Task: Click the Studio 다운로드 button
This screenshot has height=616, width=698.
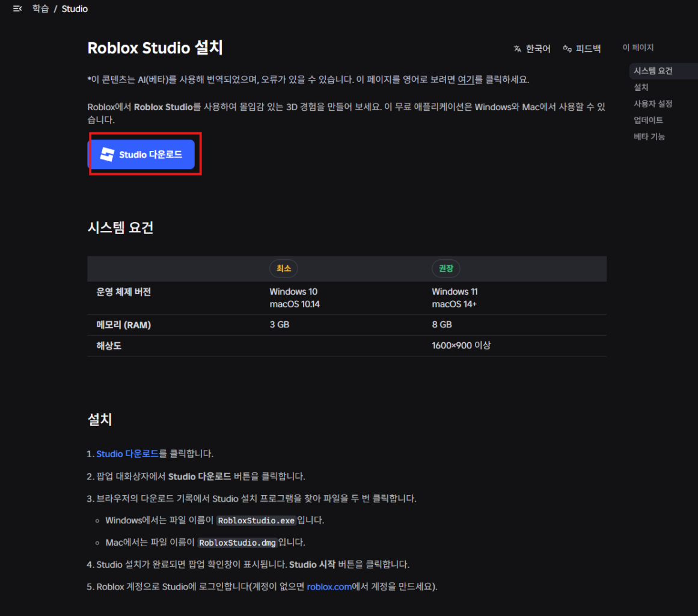Action: coord(142,155)
